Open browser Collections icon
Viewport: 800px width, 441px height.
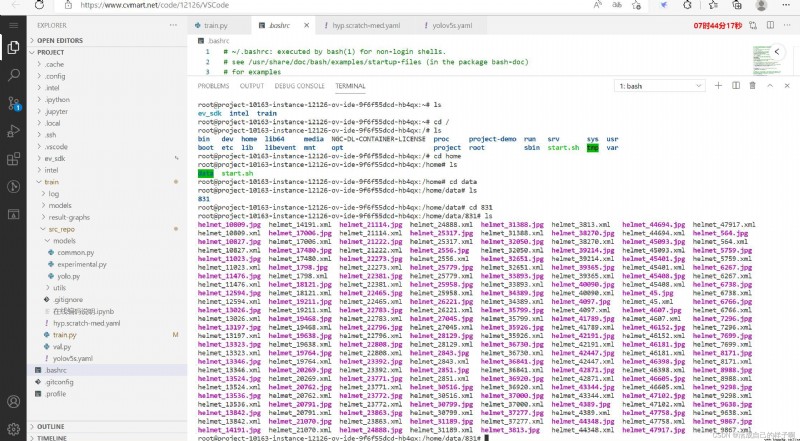[x=737, y=5]
